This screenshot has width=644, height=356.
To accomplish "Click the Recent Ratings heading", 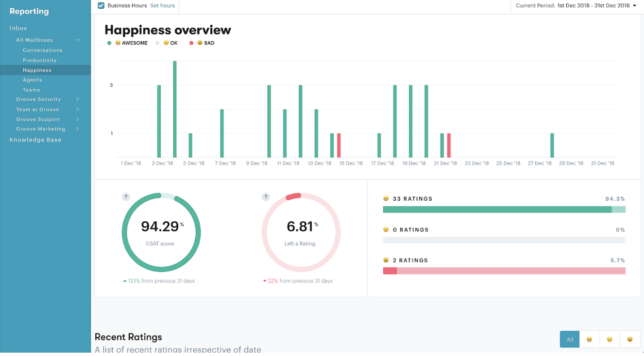I will (x=128, y=337).
